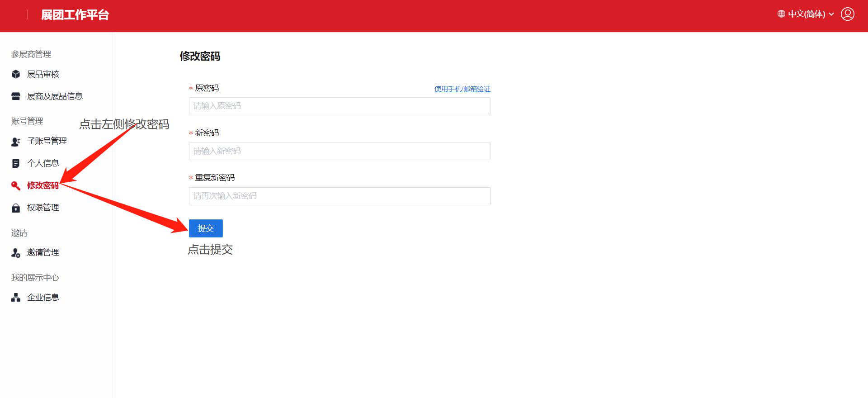Image resolution: width=868 pixels, height=398 pixels.
Task: Click the lock icon beside 权限管理
Action: 16,208
